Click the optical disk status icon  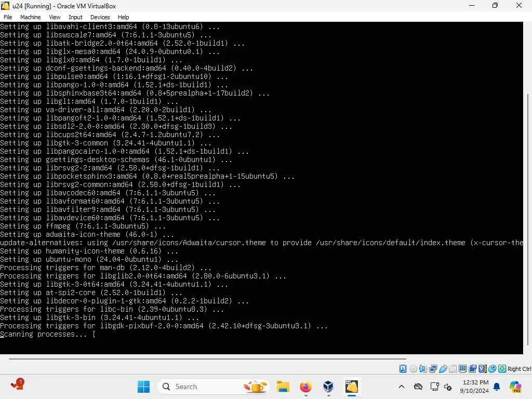(413, 369)
